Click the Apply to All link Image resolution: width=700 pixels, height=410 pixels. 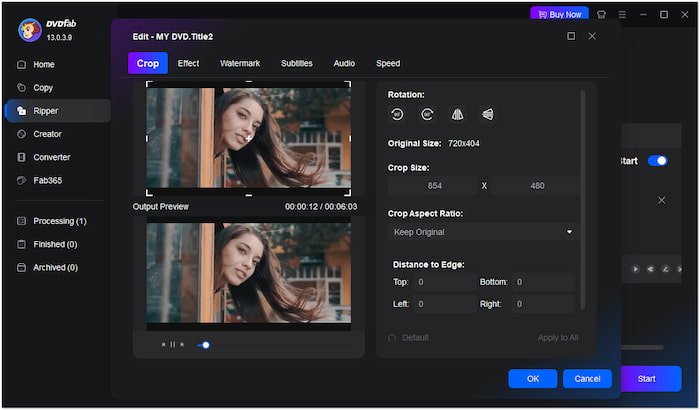coord(557,338)
